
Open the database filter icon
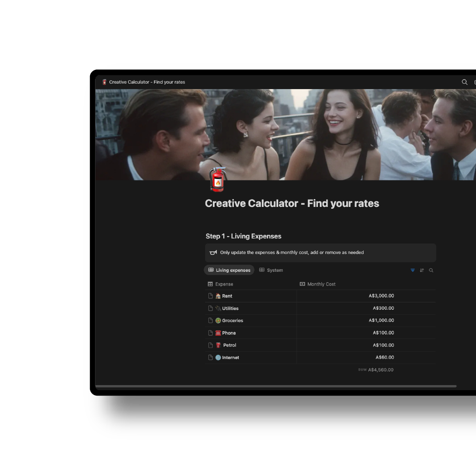[413, 270]
